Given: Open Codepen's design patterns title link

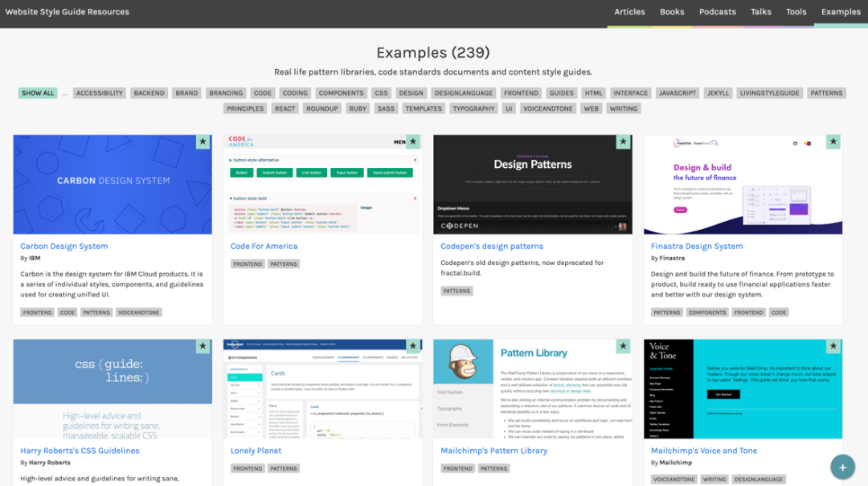Looking at the screenshot, I should click(x=492, y=247).
